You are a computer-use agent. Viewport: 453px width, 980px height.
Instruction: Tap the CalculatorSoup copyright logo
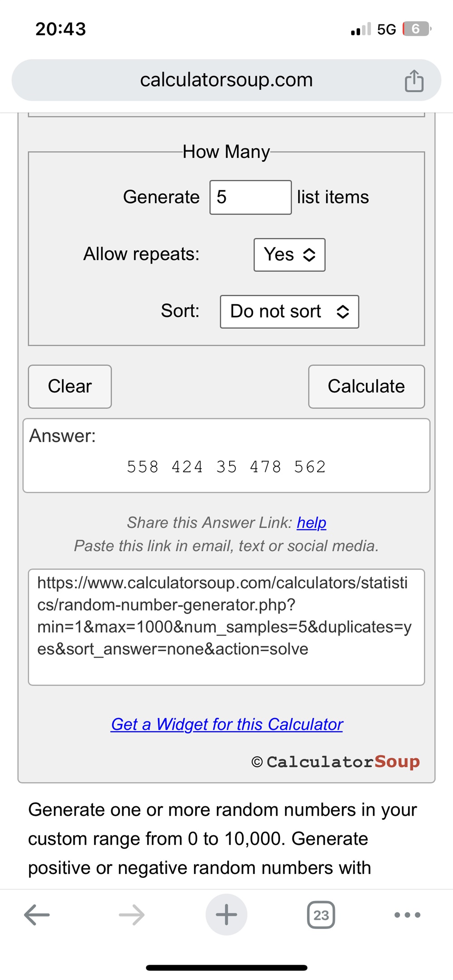(336, 762)
